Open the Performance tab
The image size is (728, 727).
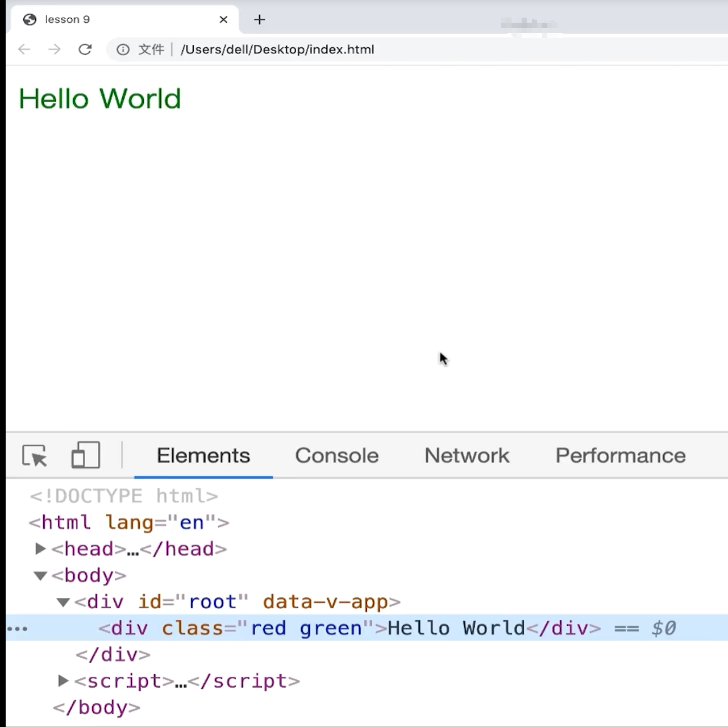[x=621, y=455]
